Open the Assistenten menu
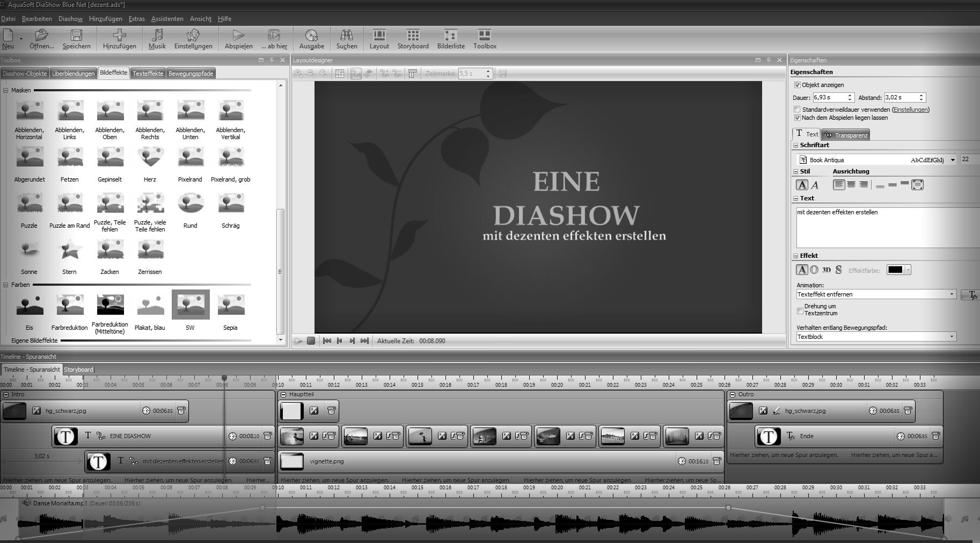Screen dimensions: 980x543 pos(167,19)
